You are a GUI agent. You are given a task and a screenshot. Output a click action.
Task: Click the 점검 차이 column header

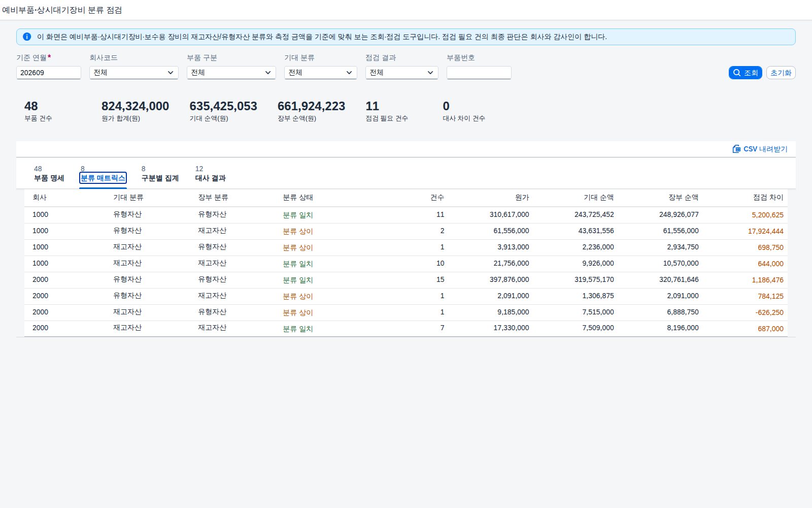768,197
